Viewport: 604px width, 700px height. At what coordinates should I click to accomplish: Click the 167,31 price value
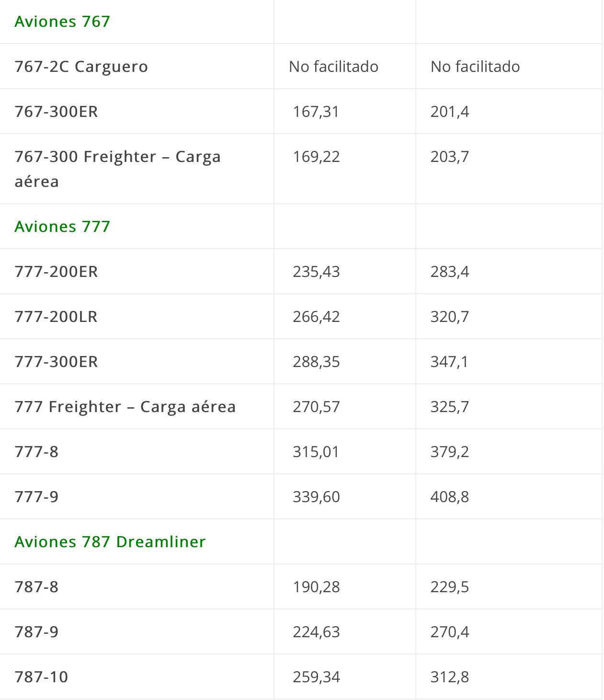pos(316,112)
